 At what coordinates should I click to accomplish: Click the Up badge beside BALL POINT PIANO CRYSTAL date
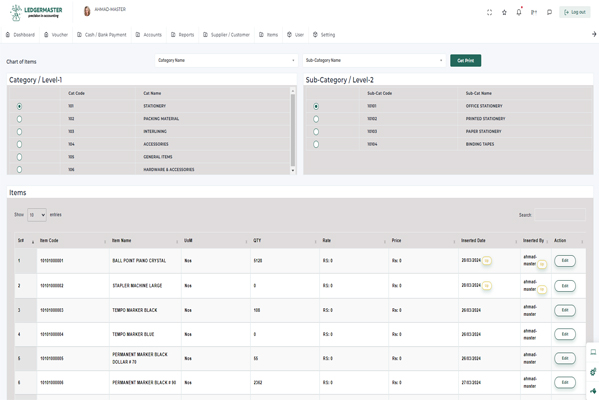(487, 261)
